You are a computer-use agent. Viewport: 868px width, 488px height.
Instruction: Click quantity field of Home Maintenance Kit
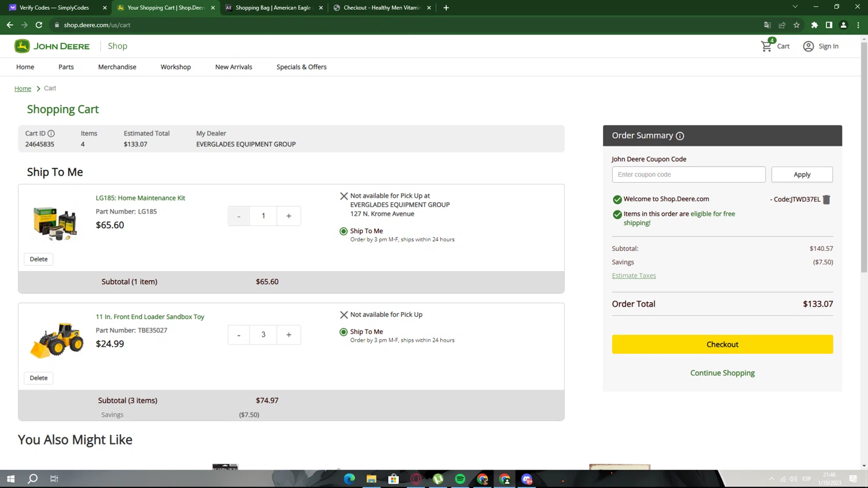click(263, 216)
